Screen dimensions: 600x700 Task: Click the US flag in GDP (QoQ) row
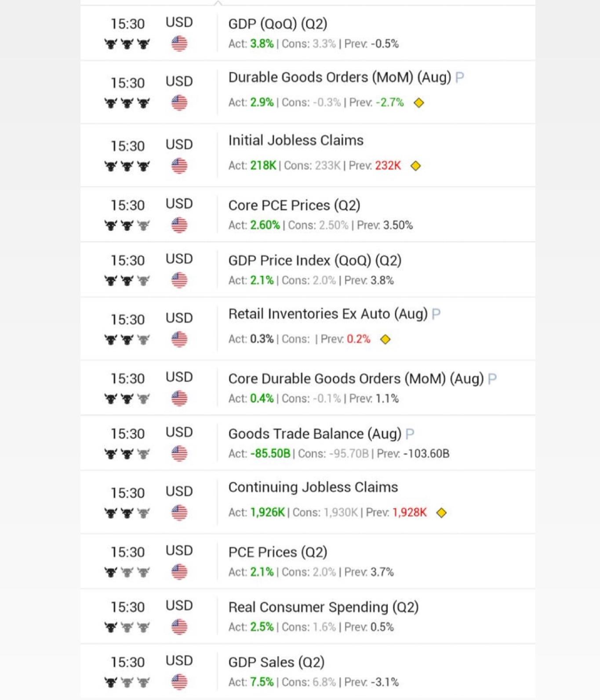[x=179, y=44]
